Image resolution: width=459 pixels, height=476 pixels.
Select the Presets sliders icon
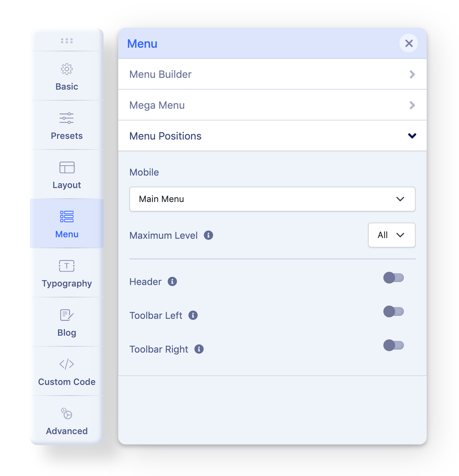point(67,118)
